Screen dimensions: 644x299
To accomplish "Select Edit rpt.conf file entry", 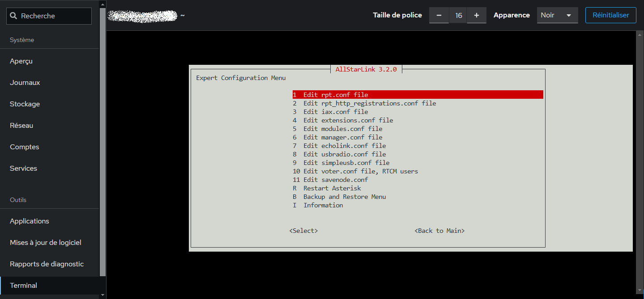I will click(418, 95).
